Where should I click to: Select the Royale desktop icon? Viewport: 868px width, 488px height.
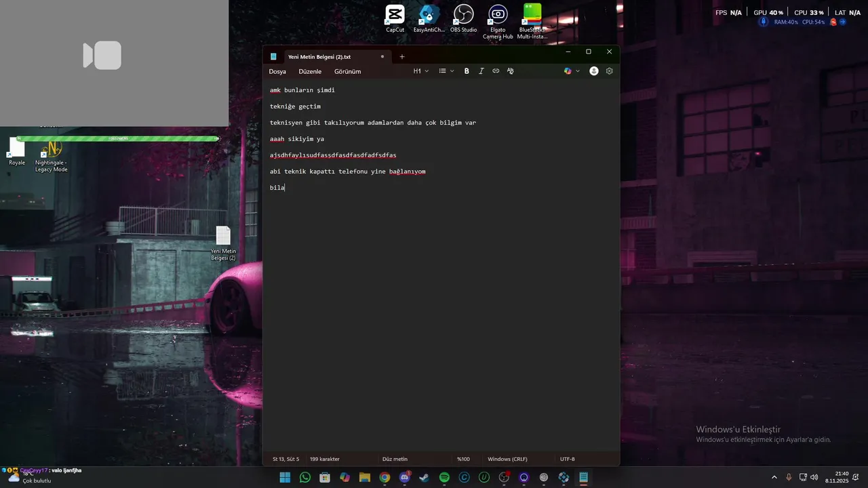17,152
